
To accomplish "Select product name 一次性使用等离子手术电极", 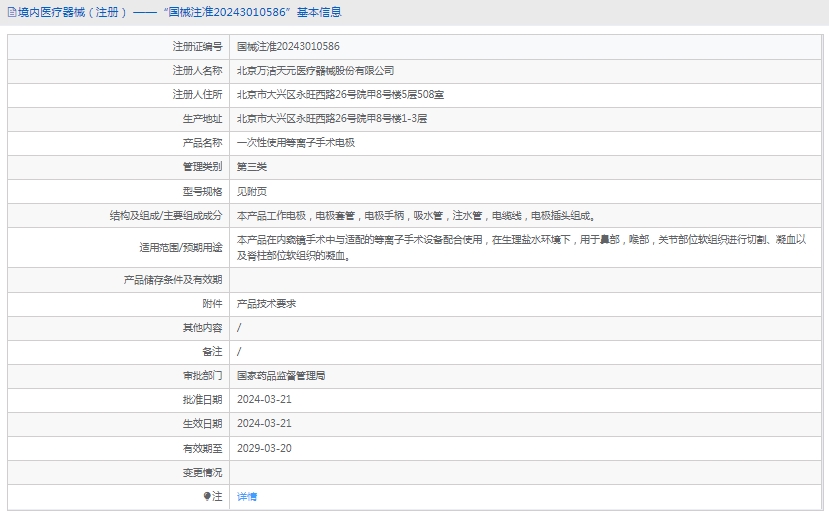I will point(295,143).
